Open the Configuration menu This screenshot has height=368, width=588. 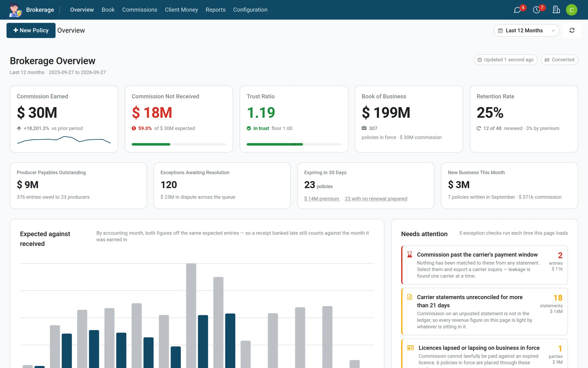click(x=250, y=10)
